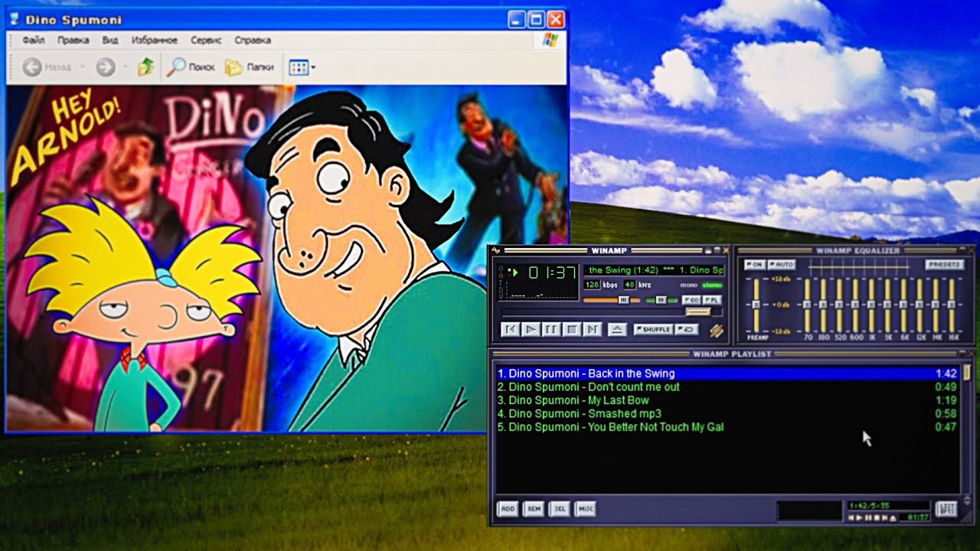The width and height of the screenshot is (980, 551).
Task: Open the Избранное menu
Action: point(154,40)
